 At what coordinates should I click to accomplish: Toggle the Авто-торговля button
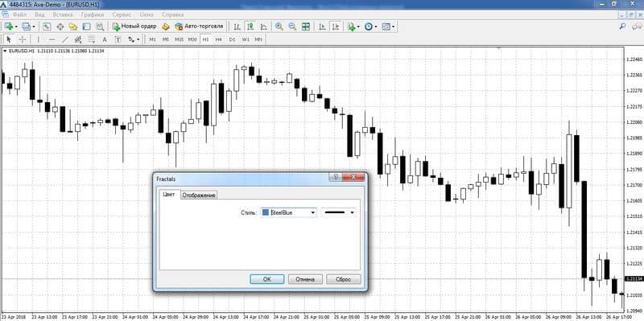coord(199,27)
